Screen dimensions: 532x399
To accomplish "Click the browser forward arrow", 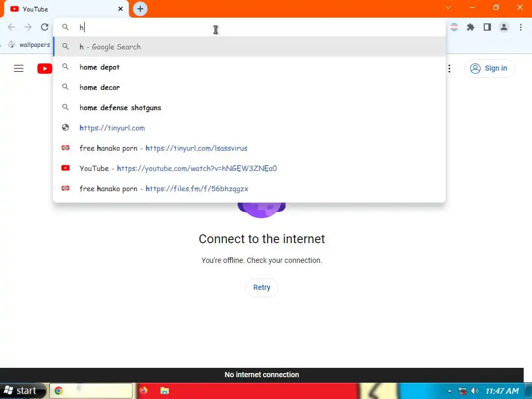I will tap(28, 27).
